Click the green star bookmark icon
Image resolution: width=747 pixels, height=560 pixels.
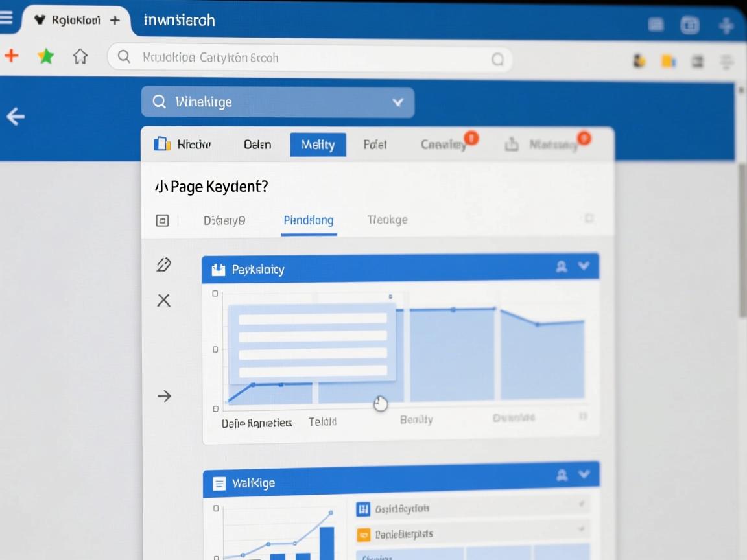(x=45, y=57)
